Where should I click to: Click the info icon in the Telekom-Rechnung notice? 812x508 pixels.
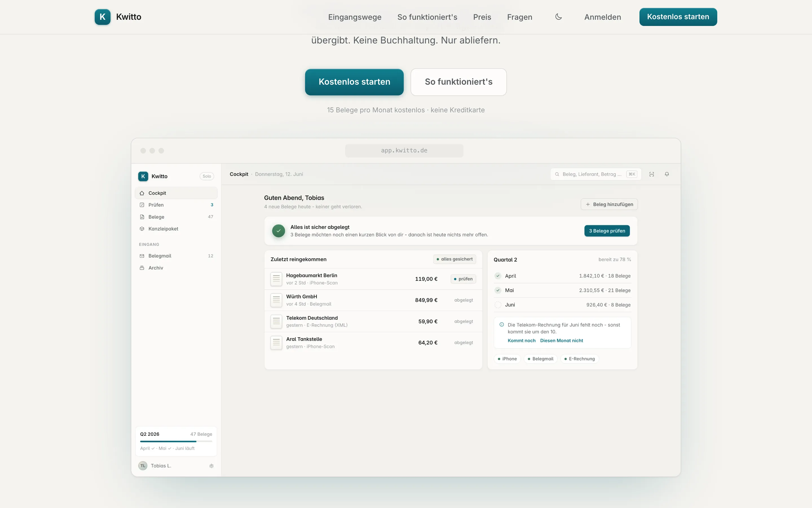coord(502,325)
